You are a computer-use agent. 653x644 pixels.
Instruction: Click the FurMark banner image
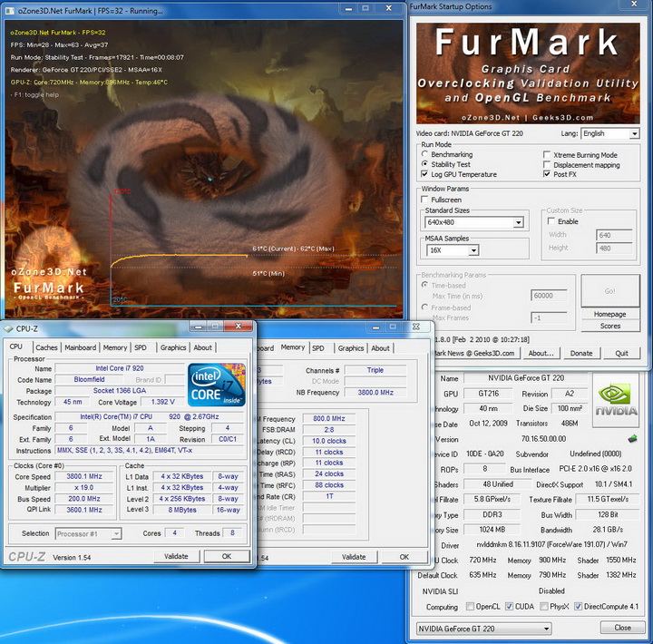528,73
